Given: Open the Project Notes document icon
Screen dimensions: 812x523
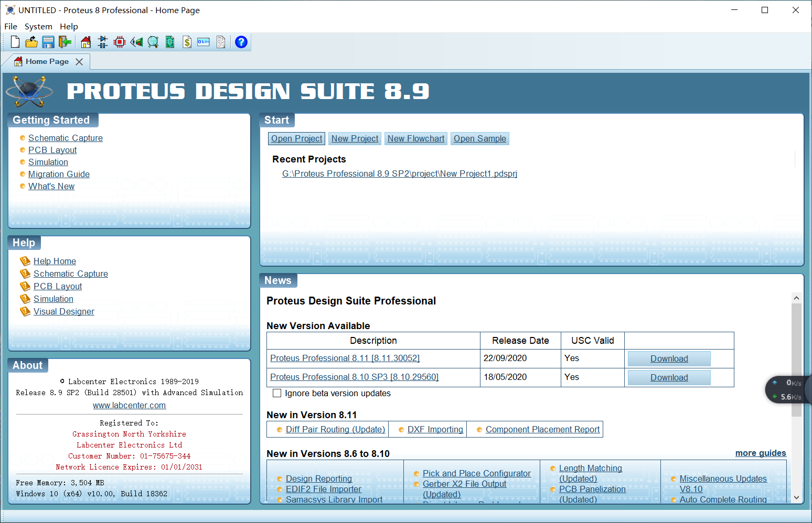Looking at the screenshot, I should pos(221,42).
